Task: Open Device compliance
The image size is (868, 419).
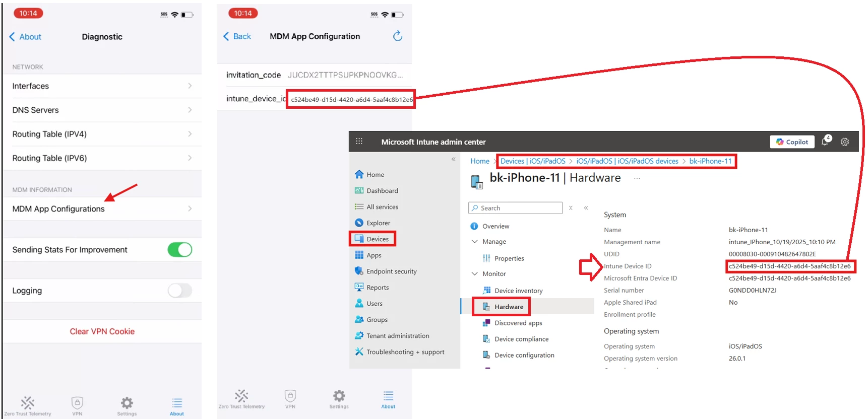Action: click(515, 339)
